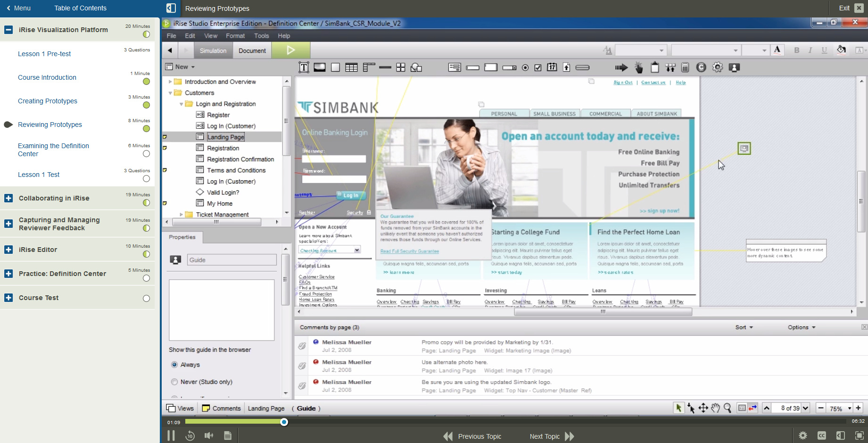Click the closed captions CC icon
This screenshot has width=868, height=443.
click(x=822, y=435)
